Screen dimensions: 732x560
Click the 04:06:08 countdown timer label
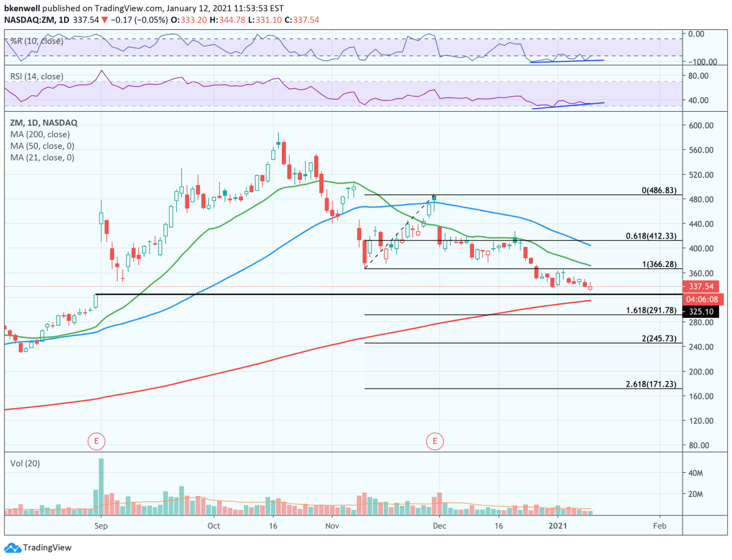pos(700,300)
